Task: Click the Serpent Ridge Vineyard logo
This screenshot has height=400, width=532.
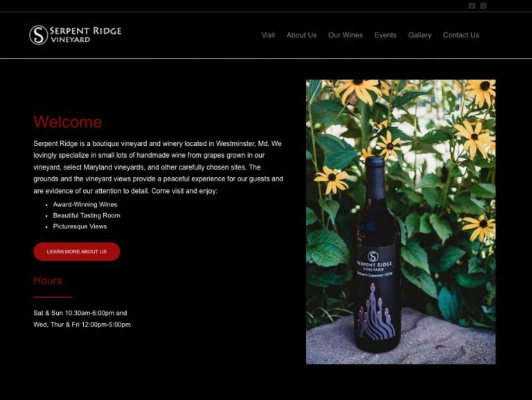Action: click(75, 35)
